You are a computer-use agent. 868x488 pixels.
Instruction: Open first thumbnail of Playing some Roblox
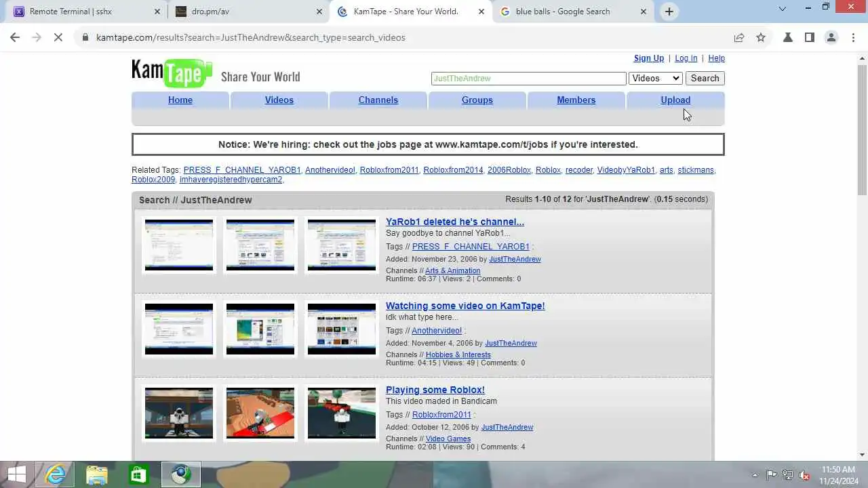(179, 413)
